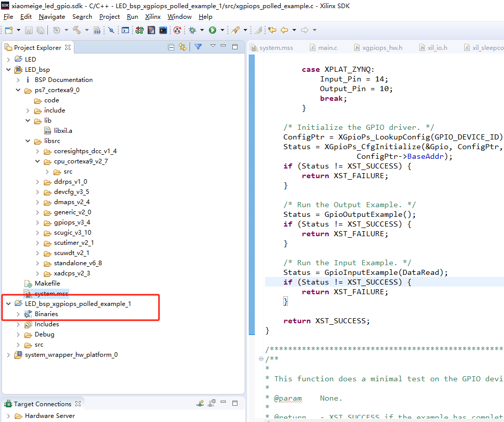Select the Makefile in tree
Viewport: 504px width, 422px height.
(x=47, y=284)
